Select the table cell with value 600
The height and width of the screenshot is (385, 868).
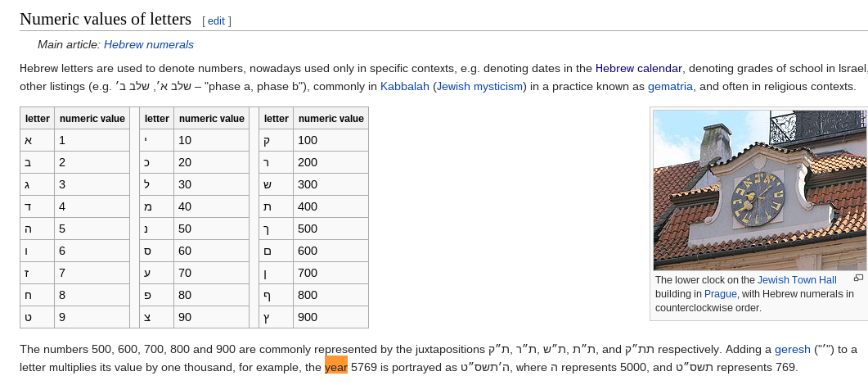(331, 251)
